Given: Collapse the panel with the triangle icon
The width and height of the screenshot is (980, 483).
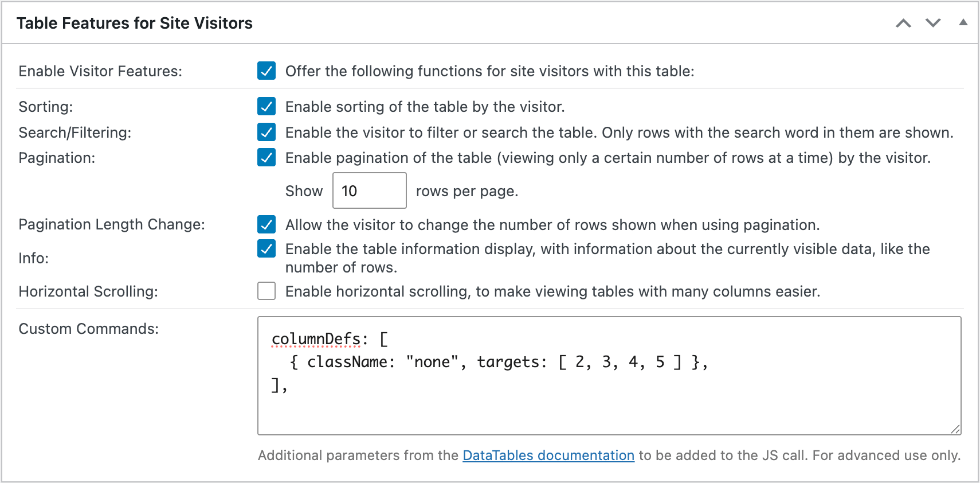Looking at the screenshot, I should [963, 23].
